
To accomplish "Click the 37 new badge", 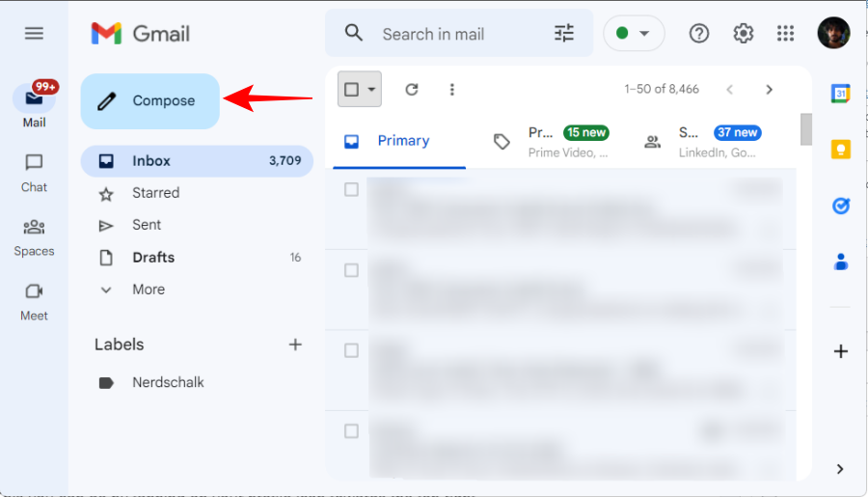I will 738,133.
